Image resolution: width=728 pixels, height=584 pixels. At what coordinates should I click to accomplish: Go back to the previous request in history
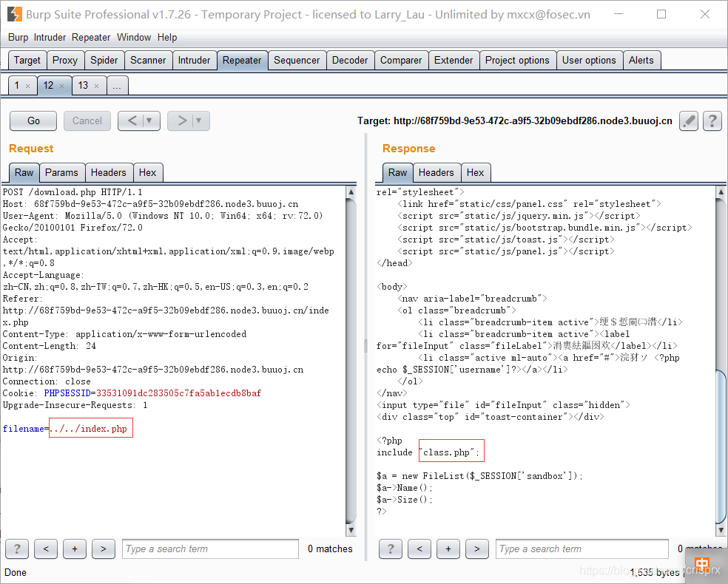[x=132, y=121]
